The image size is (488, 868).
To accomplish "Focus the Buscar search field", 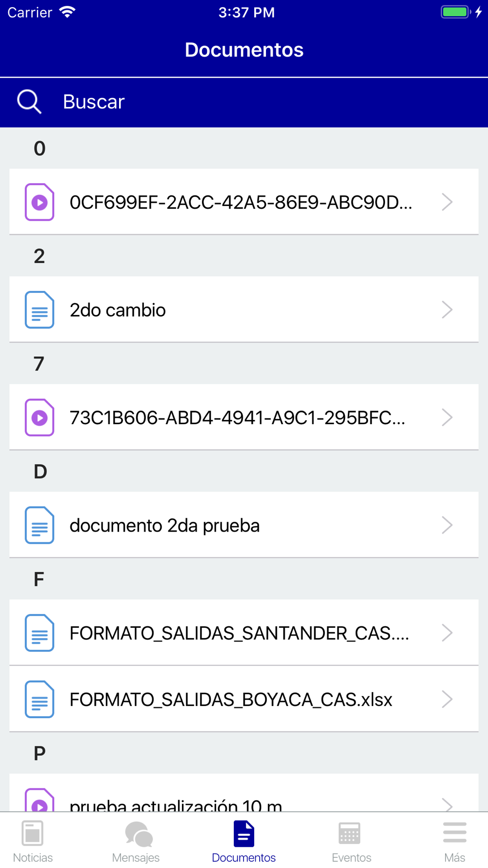I will (244, 102).
